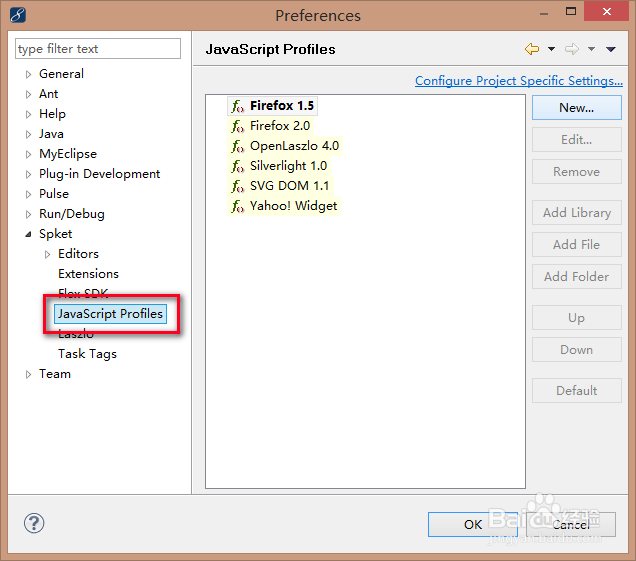Select the OpenLaszlo 4.0 profile text
The height and width of the screenshot is (561, 636).
[x=294, y=146]
